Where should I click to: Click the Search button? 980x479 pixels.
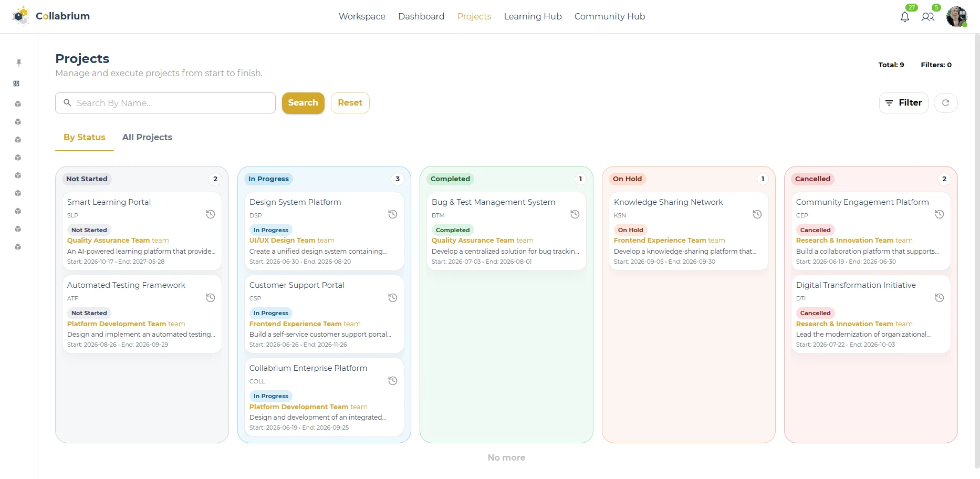click(303, 103)
